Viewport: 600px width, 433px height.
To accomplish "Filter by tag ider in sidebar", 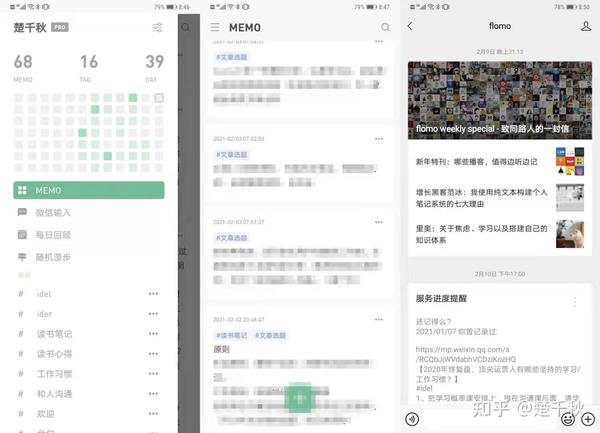I will click(44, 314).
